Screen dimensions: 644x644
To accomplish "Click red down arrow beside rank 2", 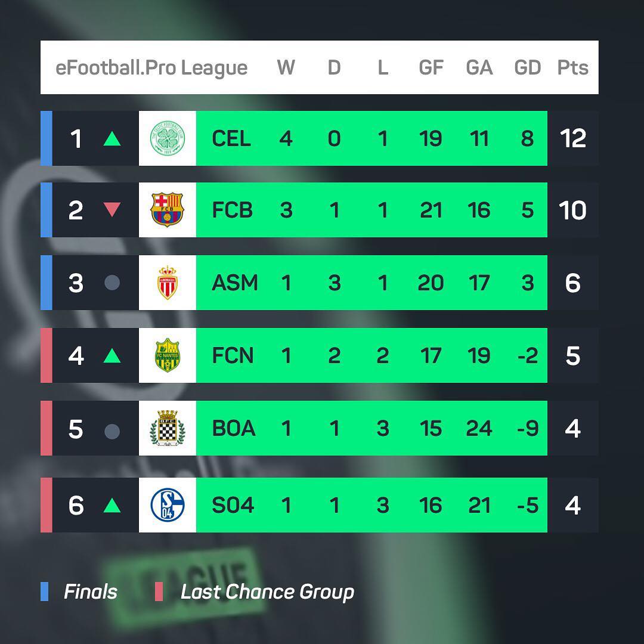I will pyautogui.click(x=112, y=210).
